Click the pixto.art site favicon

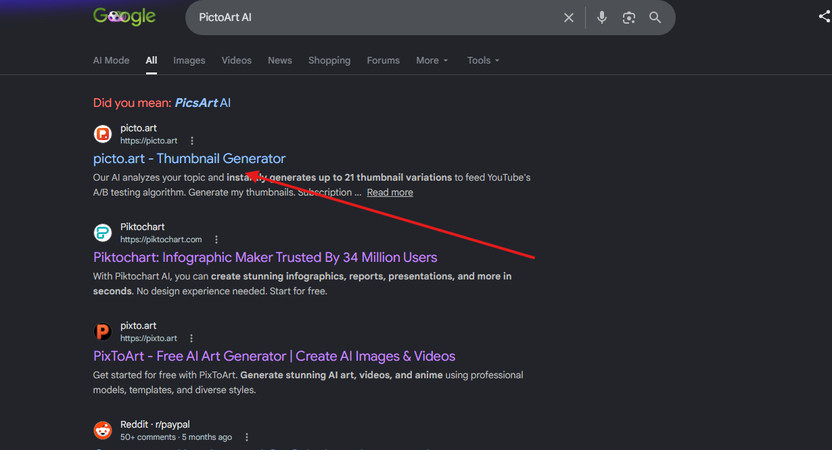coord(102,332)
